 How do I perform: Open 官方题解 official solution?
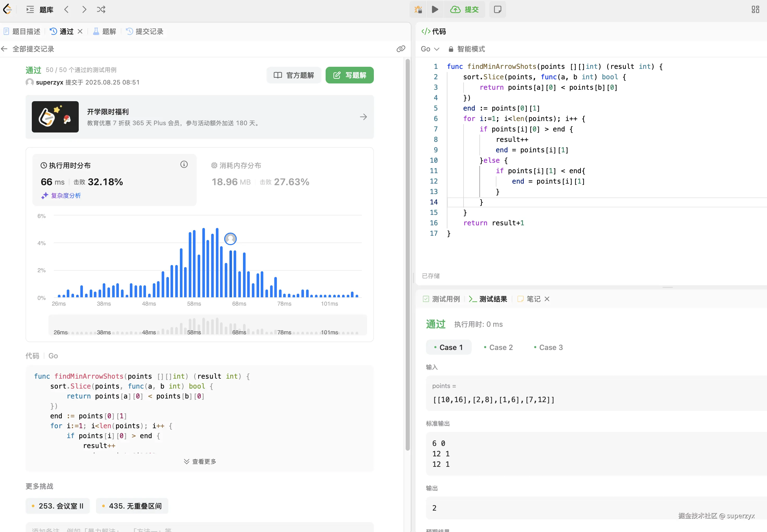point(294,75)
